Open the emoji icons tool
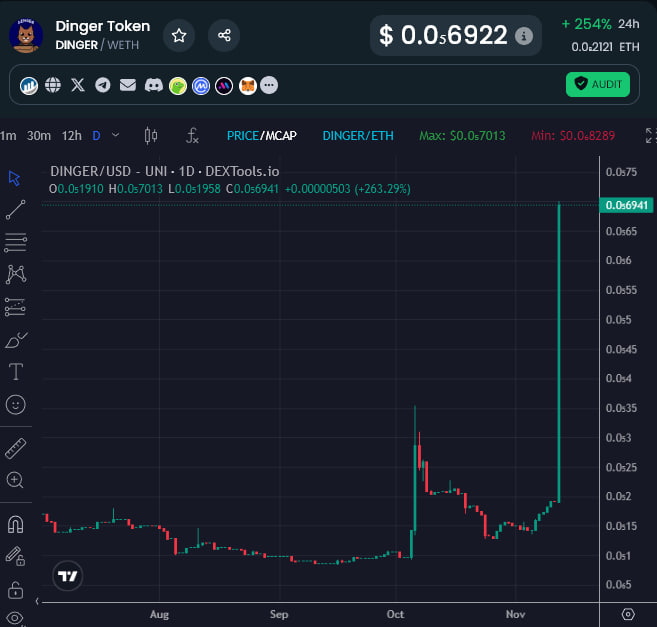 pyautogui.click(x=16, y=405)
